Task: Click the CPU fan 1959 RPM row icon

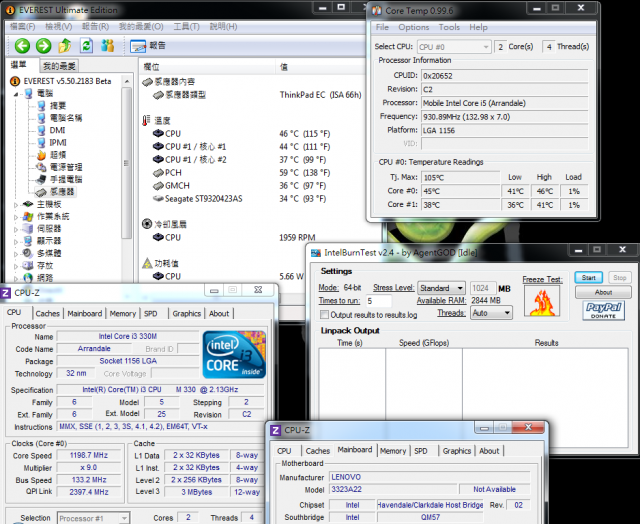Action: 158,237
